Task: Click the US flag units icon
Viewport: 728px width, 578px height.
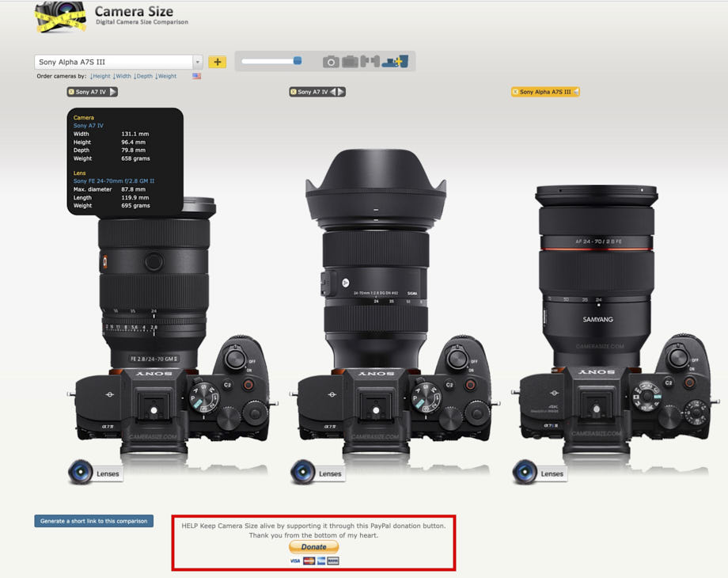Action: point(197,76)
